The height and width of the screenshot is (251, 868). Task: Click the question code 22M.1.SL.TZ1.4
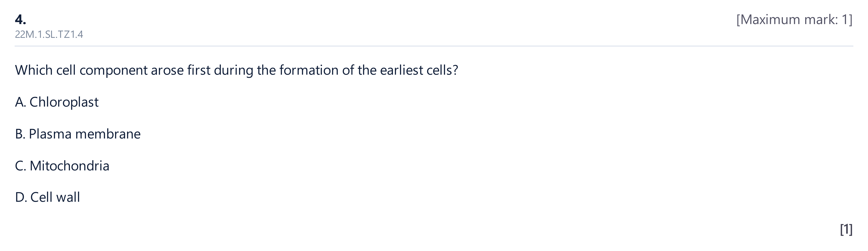click(49, 34)
